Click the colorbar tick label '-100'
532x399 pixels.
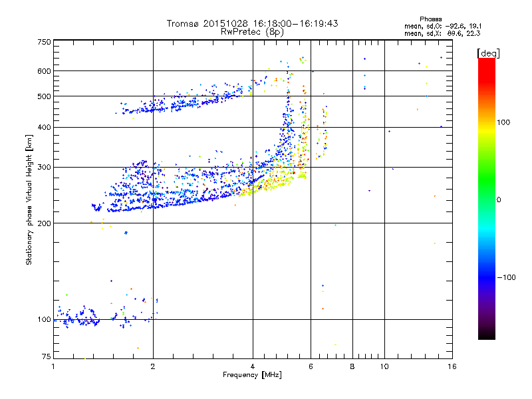pos(507,277)
